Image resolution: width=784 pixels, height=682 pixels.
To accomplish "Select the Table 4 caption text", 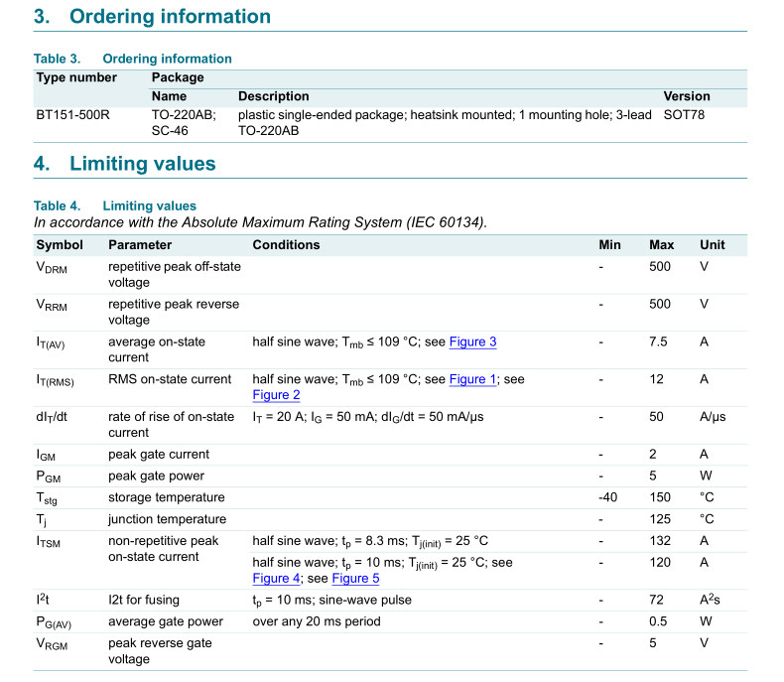I will click(x=114, y=206).
